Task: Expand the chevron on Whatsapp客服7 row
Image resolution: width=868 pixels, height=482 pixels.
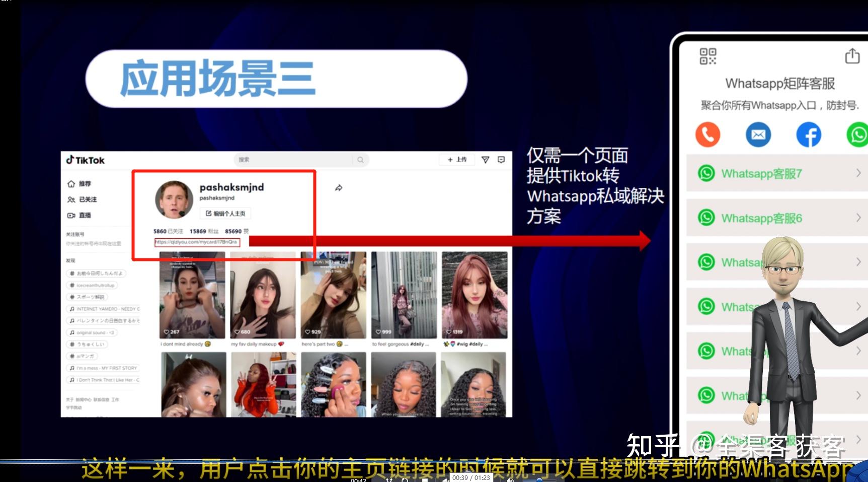Action: [x=858, y=173]
